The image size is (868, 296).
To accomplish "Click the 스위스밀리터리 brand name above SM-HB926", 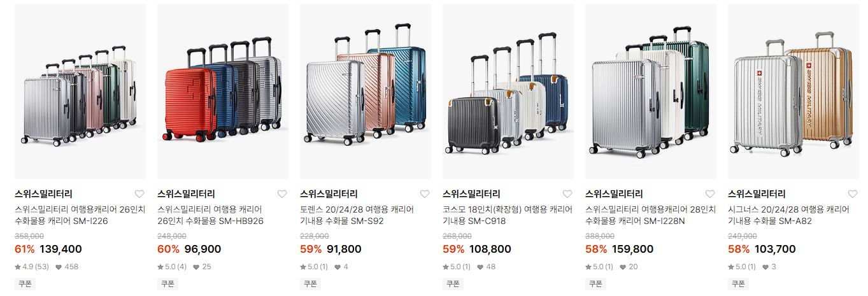I will [186, 194].
